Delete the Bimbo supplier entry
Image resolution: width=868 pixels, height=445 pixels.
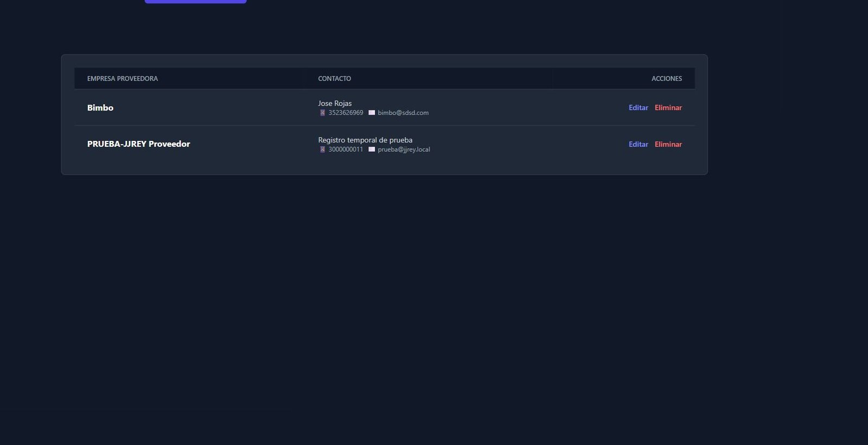click(668, 108)
